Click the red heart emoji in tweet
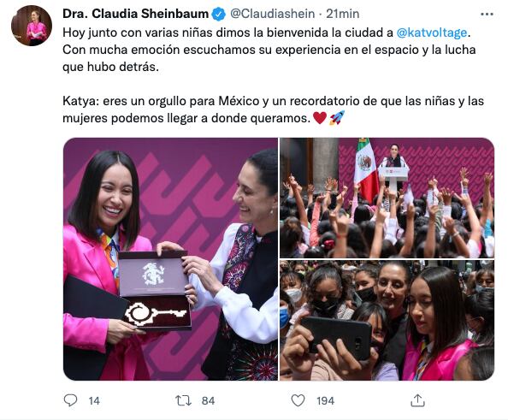This screenshot has height=420, width=508. (320, 118)
